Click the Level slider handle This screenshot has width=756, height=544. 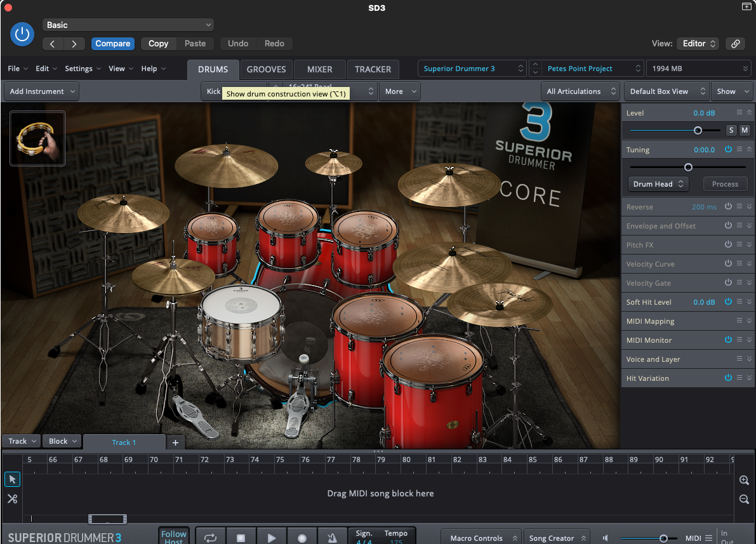click(x=697, y=130)
